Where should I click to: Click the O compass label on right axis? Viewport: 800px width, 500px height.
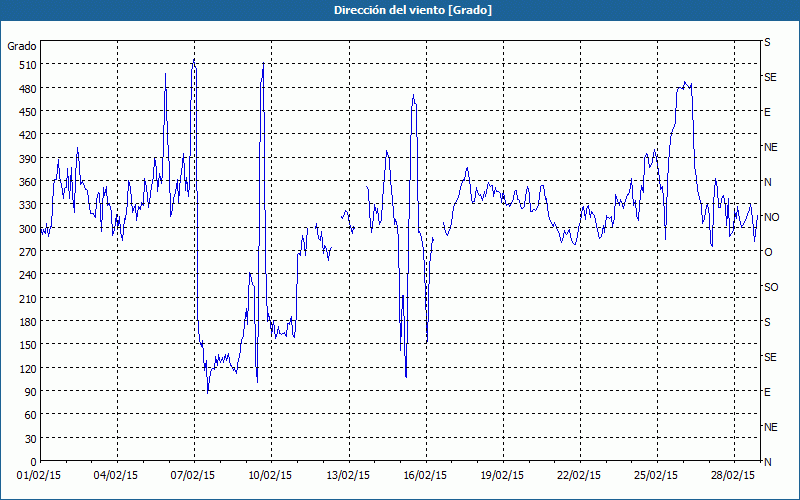click(768, 253)
